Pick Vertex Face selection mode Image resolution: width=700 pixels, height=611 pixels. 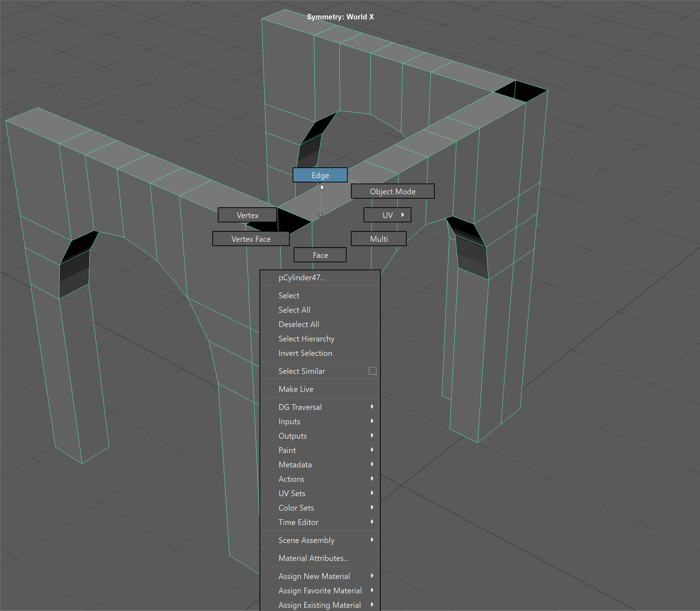[x=250, y=239]
